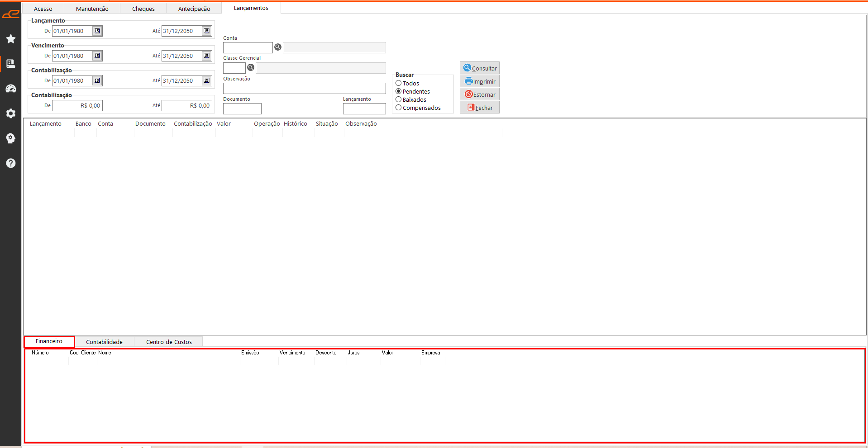
Task: Open calendar picker for Vencimento Até date
Action: 207,56
